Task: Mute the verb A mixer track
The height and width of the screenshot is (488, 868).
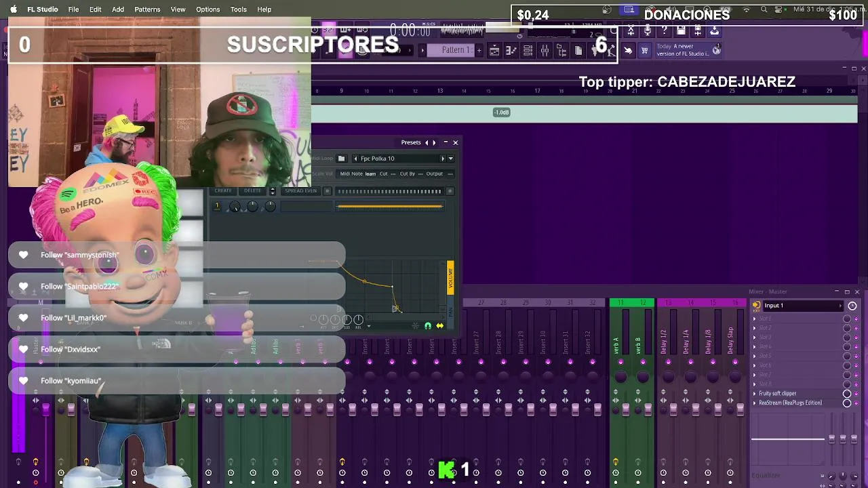Action: (620, 362)
